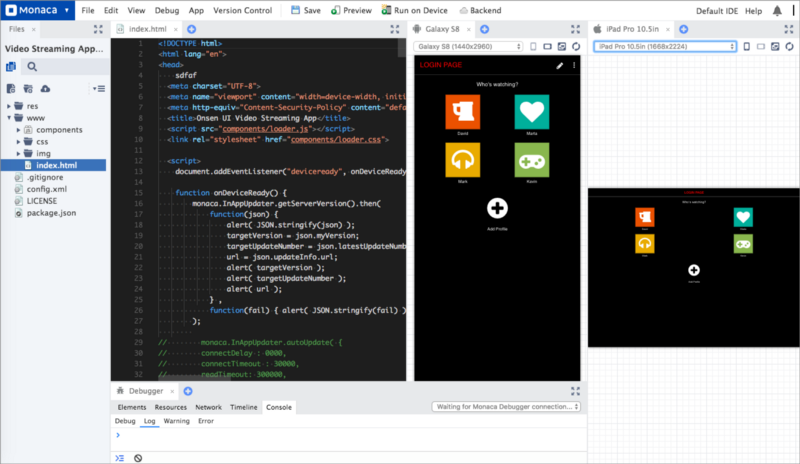The width and height of the screenshot is (800, 464).
Task: Click the notification bell icon
Action: [777, 10]
